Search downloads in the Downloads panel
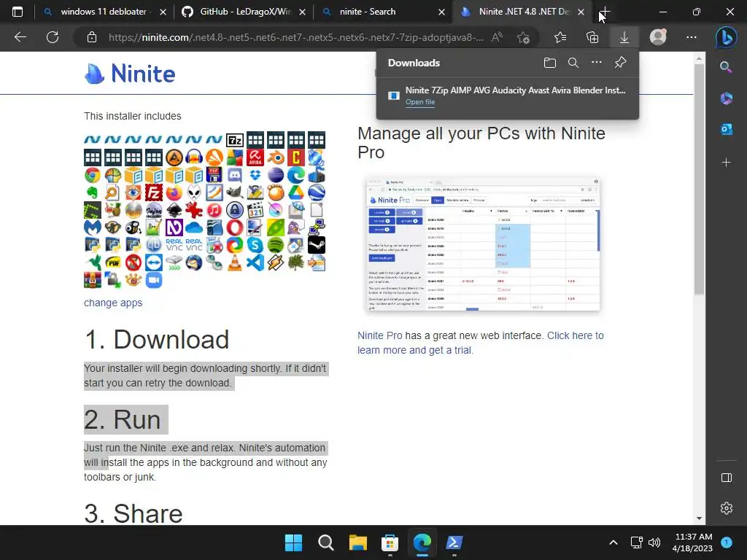Image resolution: width=747 pixels, height=560 pixels. click(x=573, y=63)
